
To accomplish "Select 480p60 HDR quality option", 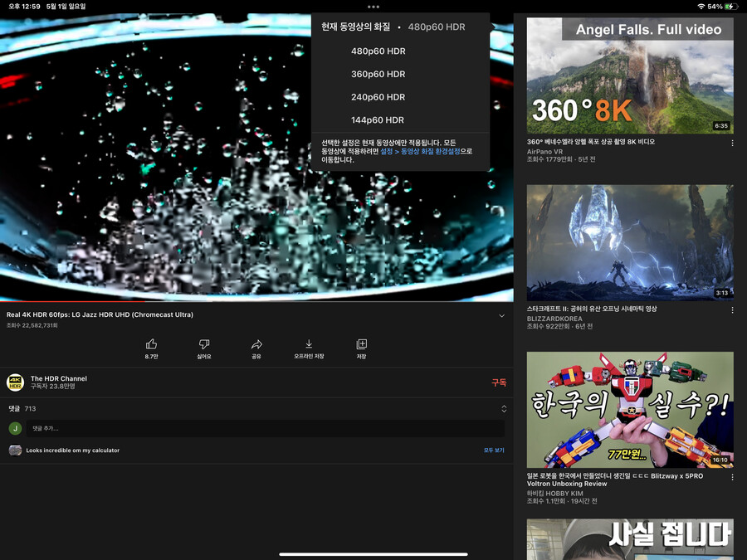I will (x=378, y=51).
